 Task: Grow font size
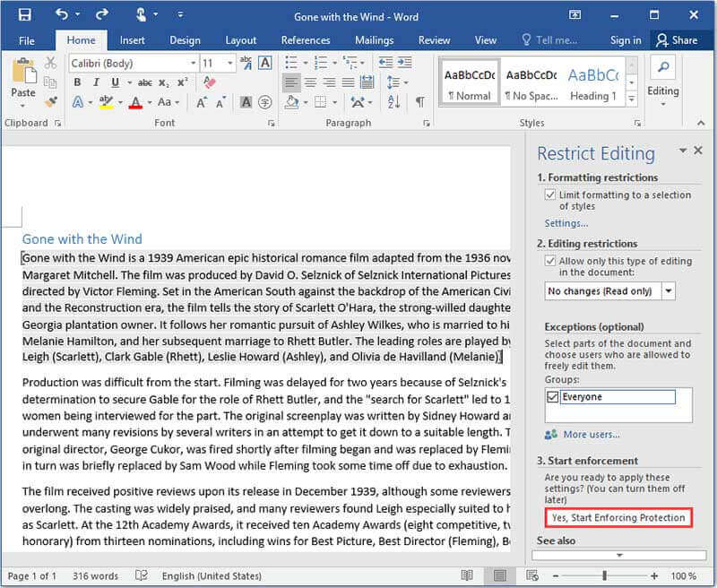[x=202, y=102]
